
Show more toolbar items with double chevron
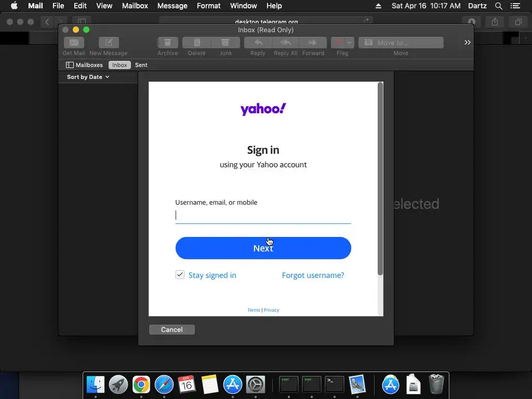coord(468,43)
